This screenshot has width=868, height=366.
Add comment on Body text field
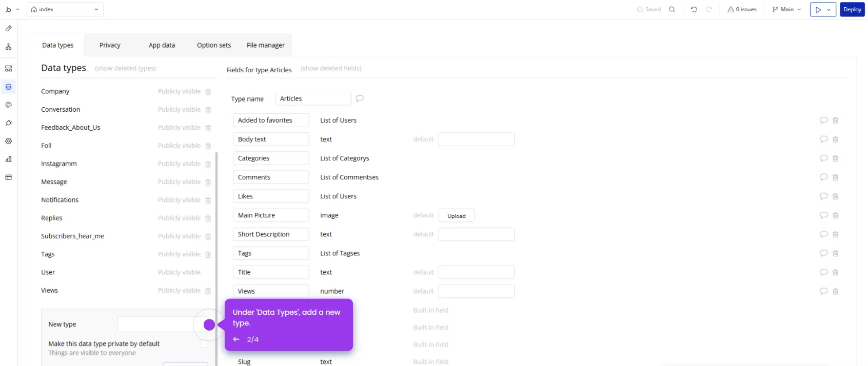(824, 139)
